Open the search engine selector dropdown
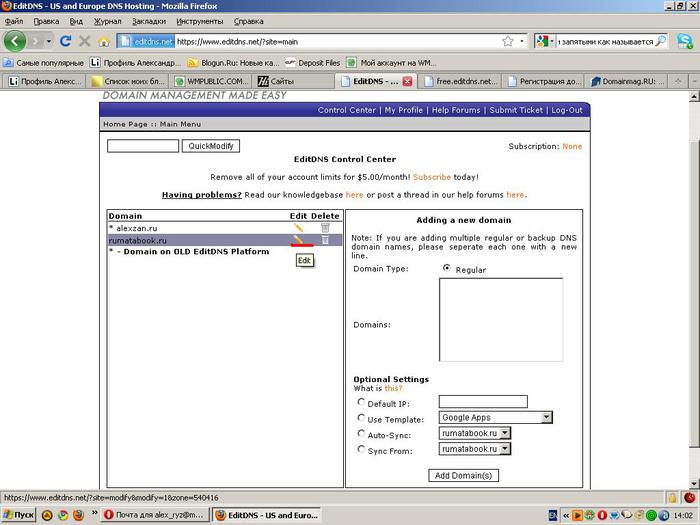This screenshot has width=700, height=525. point(552,42)
